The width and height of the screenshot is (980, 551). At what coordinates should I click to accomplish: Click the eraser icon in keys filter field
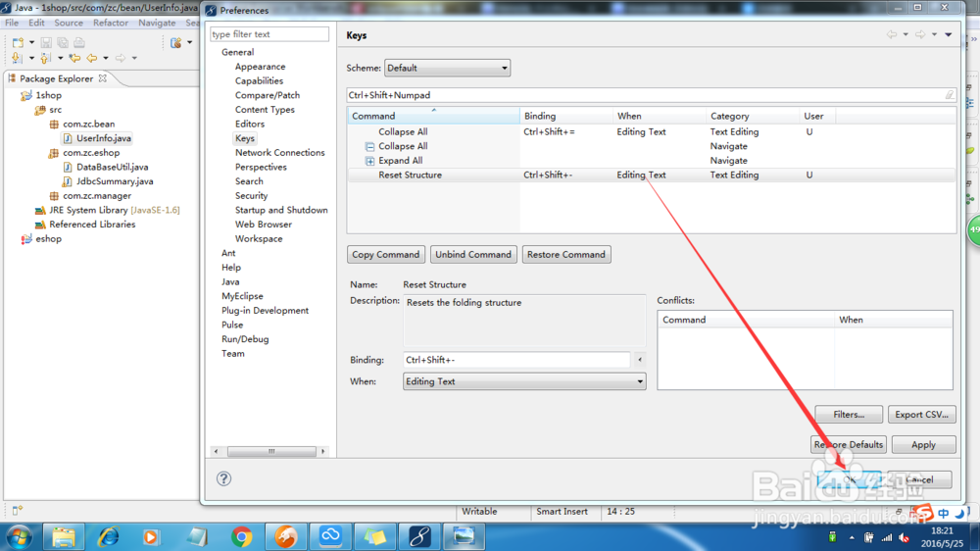tap(950, 95)
